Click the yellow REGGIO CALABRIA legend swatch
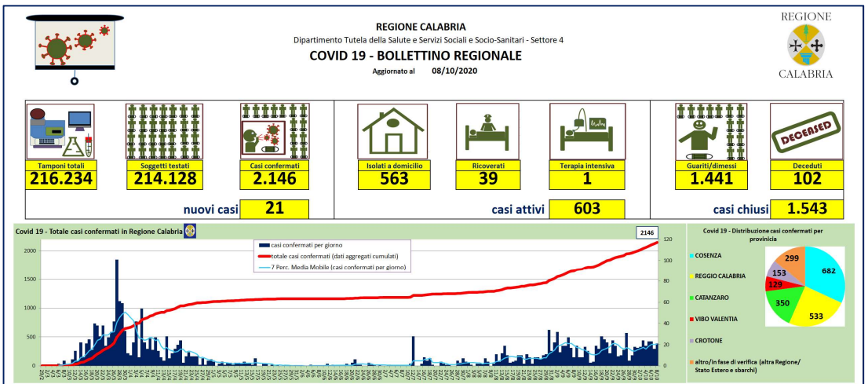This screenshot has height=384, width=868. tap(695, 276)
